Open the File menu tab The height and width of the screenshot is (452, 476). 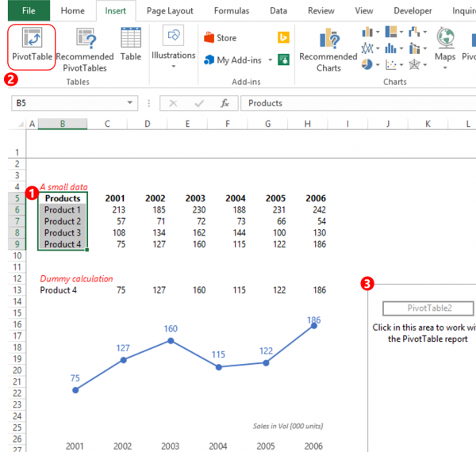pyautogui.click(x=28, y=11)
